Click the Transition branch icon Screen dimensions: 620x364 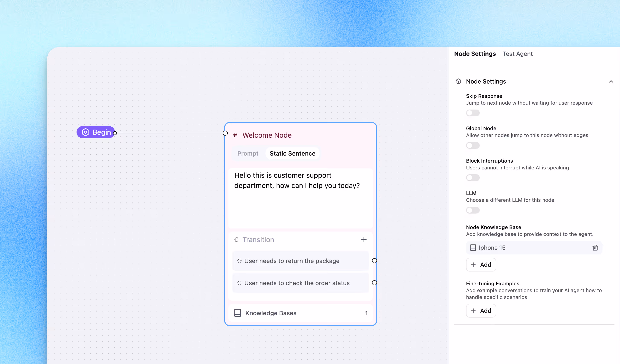(x=235, y=240)
